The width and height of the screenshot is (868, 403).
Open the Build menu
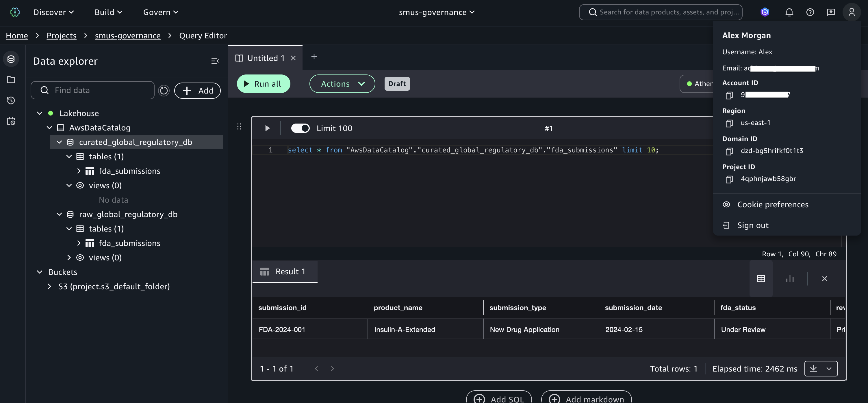point(109,12)
